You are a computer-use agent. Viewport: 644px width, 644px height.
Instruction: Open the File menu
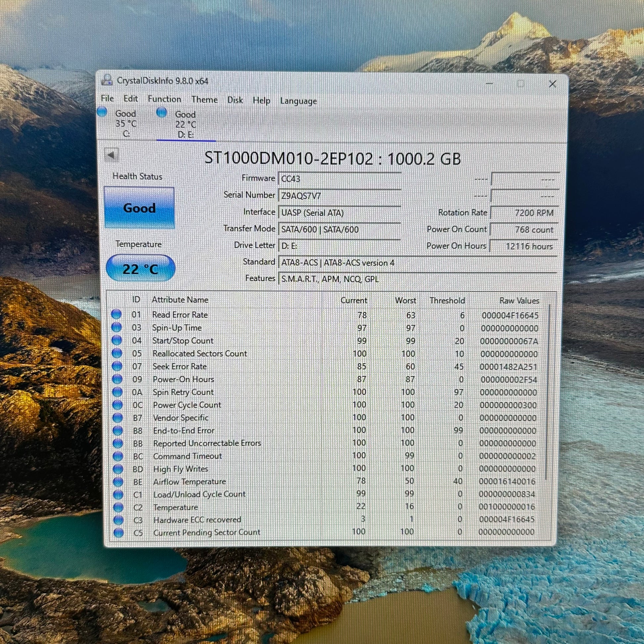[x=107, y=98]
